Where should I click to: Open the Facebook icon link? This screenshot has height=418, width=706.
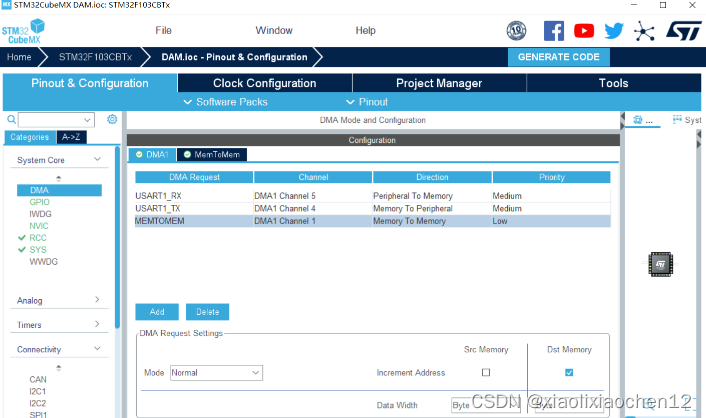(x=554, y=31)
